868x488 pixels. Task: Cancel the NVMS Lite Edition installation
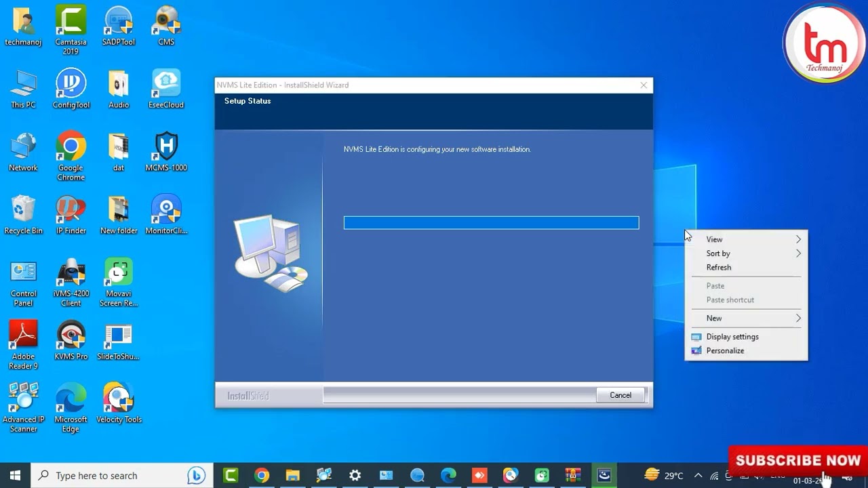[x=620, y=395]
